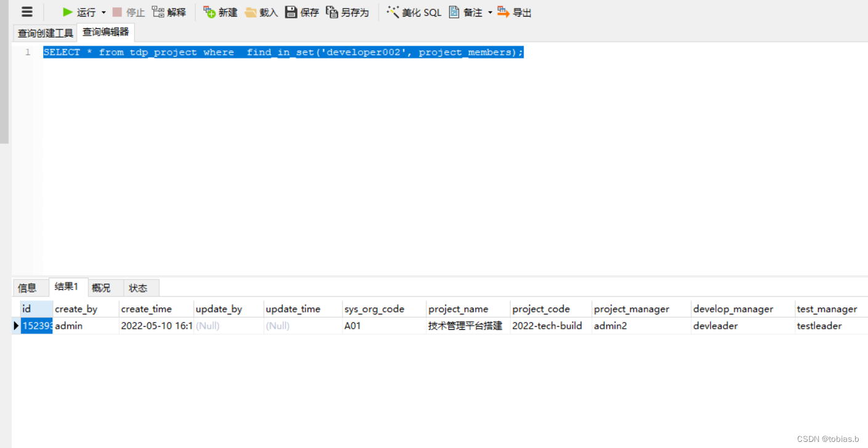This screenshot has width=868, height=448.
Task: Beautify SQL with 美化 SQL
Action: coord(414,12)
